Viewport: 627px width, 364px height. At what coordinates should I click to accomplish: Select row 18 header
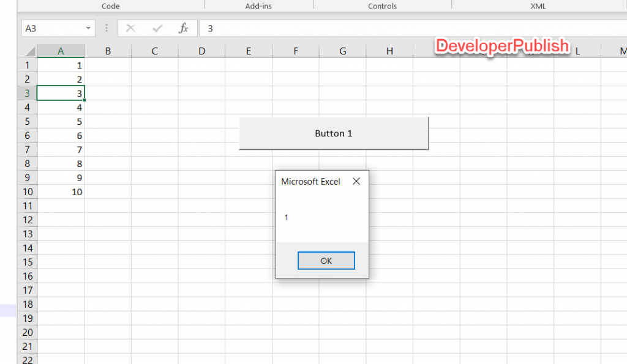[28, 304]
